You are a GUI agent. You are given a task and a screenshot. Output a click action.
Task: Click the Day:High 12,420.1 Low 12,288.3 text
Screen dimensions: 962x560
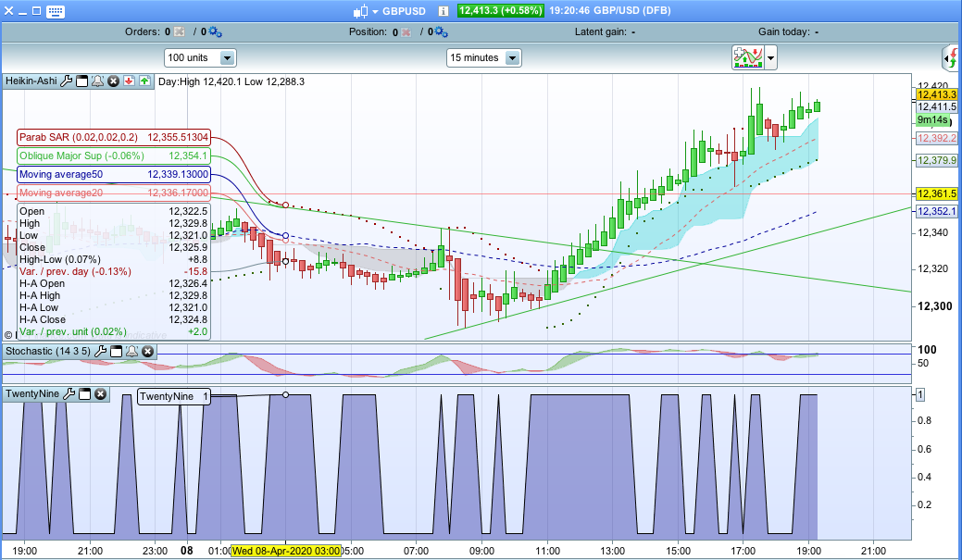click(231, 81)
